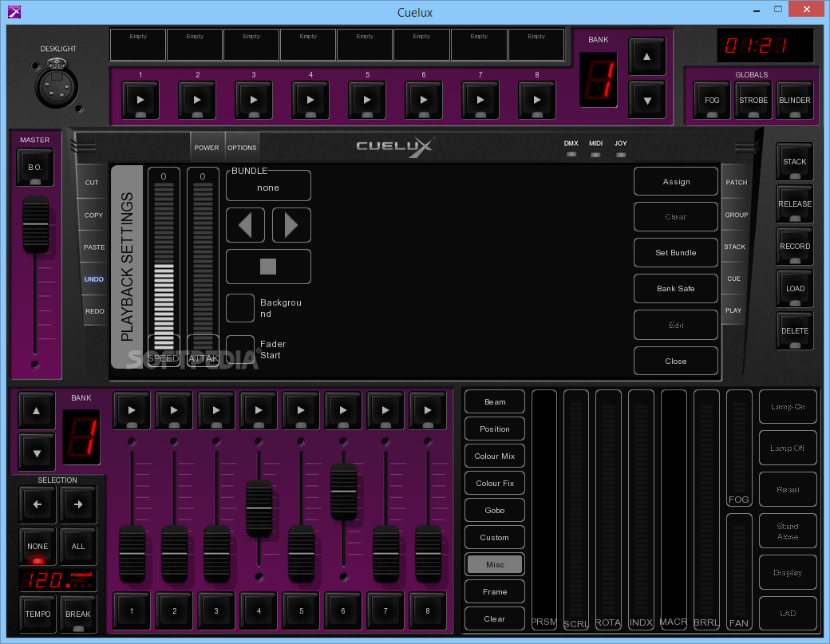Click the play button above fader 4
The width and height of the screenshot is (830, 644).
[x=259, y=410]
